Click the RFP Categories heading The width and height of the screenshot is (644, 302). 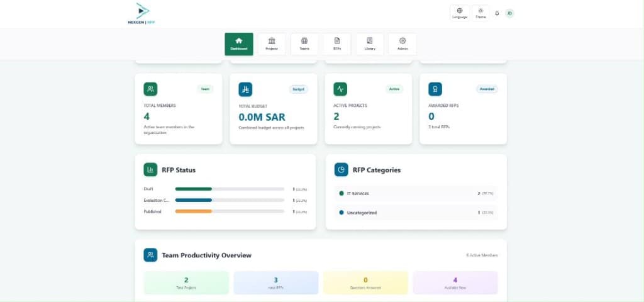[377, 170]
